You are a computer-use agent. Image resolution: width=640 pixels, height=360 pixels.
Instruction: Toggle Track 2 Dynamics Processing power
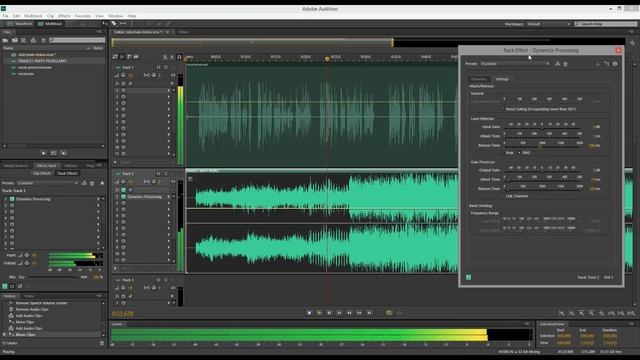point(124,197)
